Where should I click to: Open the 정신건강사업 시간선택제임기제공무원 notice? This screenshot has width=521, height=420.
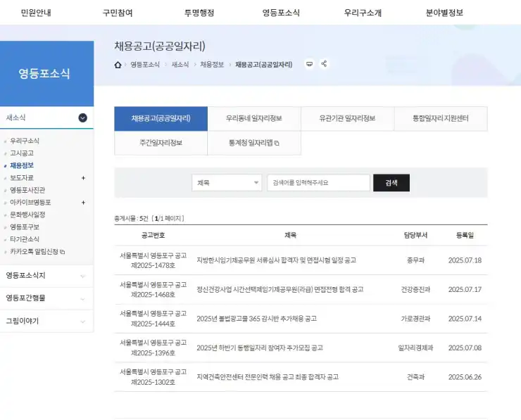coord(280,289)
